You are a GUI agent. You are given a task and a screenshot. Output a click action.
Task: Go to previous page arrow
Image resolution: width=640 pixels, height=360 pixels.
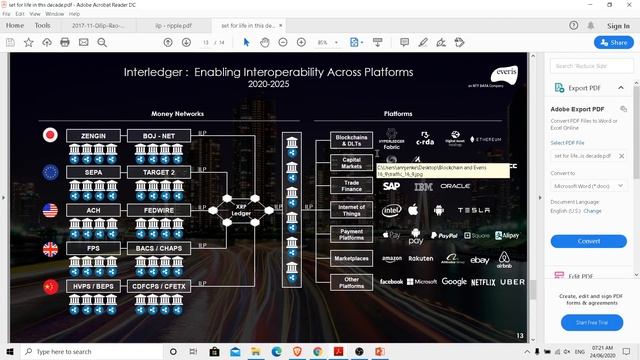[x=168, y=42]
